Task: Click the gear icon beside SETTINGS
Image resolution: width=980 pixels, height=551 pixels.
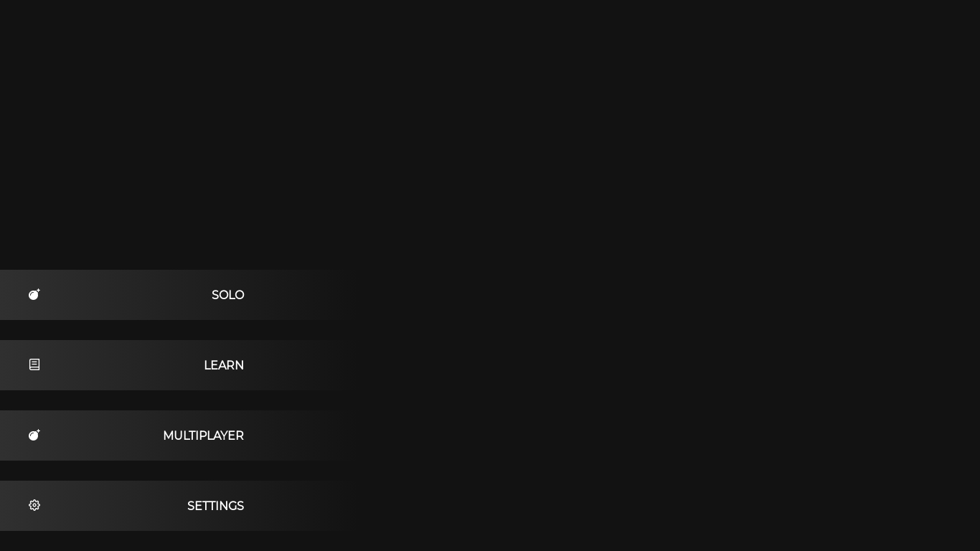Action: (x=34, y=505)
